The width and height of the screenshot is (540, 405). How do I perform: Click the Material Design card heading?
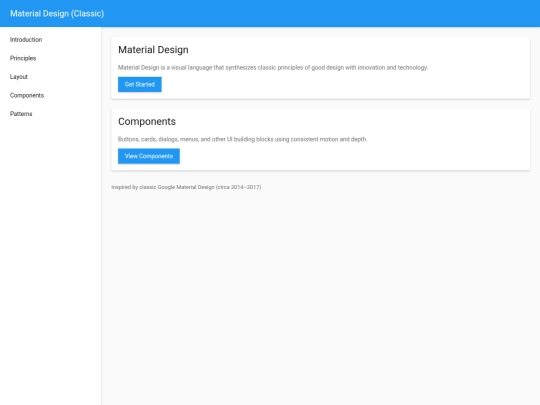click(x=153, y=50)
